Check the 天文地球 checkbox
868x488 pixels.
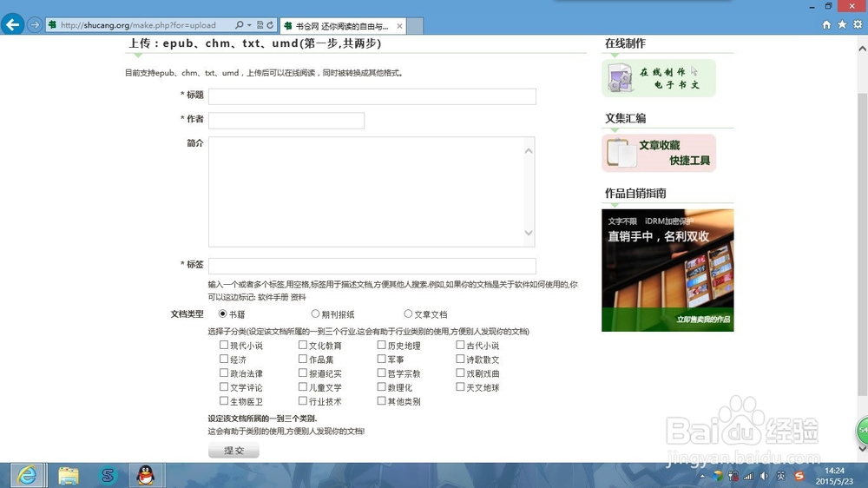point(460,386)
